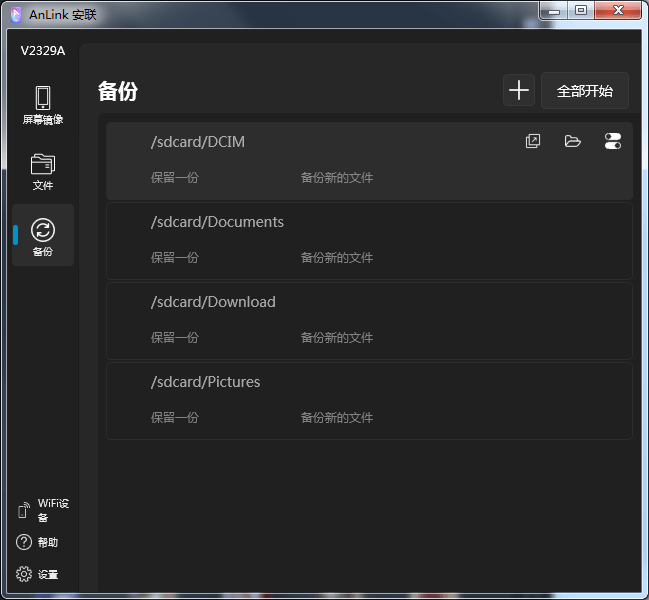Click the plus icon to add backup

click(x=518, y=90)
